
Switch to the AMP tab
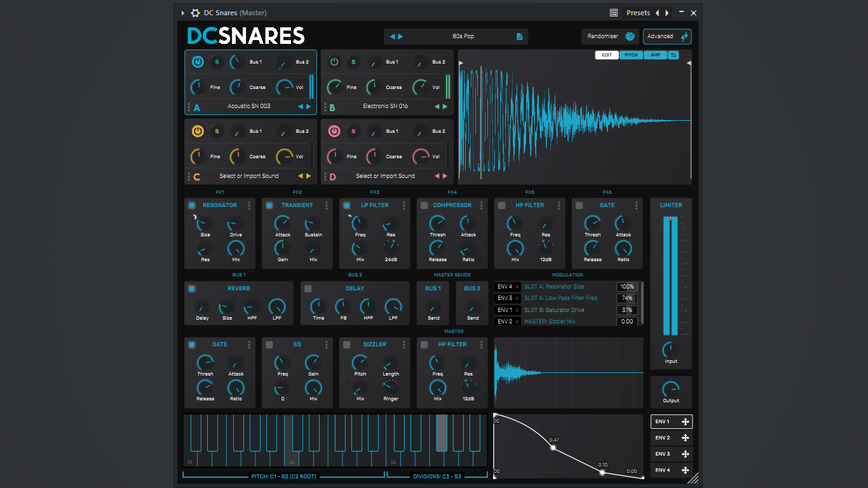tap(655, 55)
